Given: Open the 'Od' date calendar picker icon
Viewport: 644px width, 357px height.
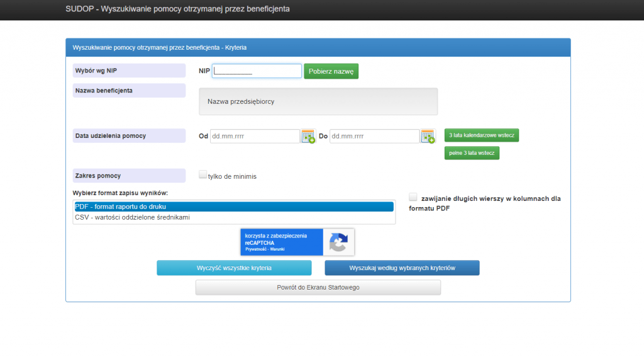Looking at the screenshot, I should [x=308, y=137].
